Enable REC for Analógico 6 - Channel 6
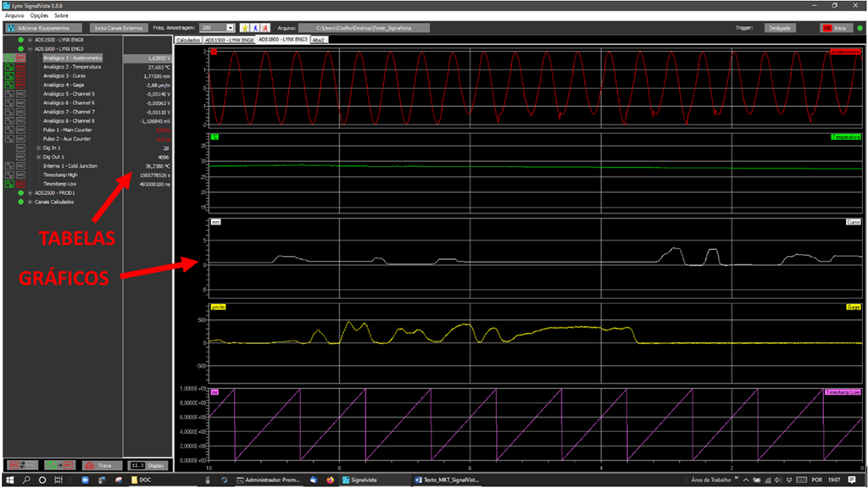 (x=20, y=103)
